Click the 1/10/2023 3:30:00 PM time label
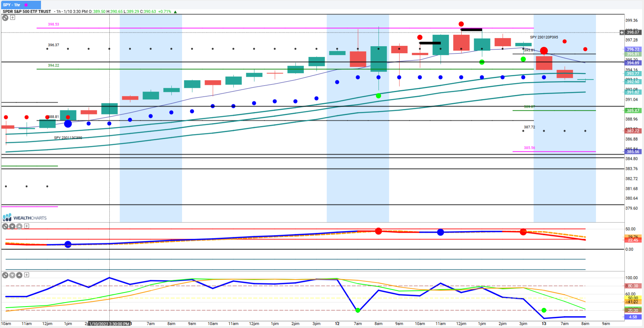The width and height of the screenshot is (644, 328). [x=109, y=324]
